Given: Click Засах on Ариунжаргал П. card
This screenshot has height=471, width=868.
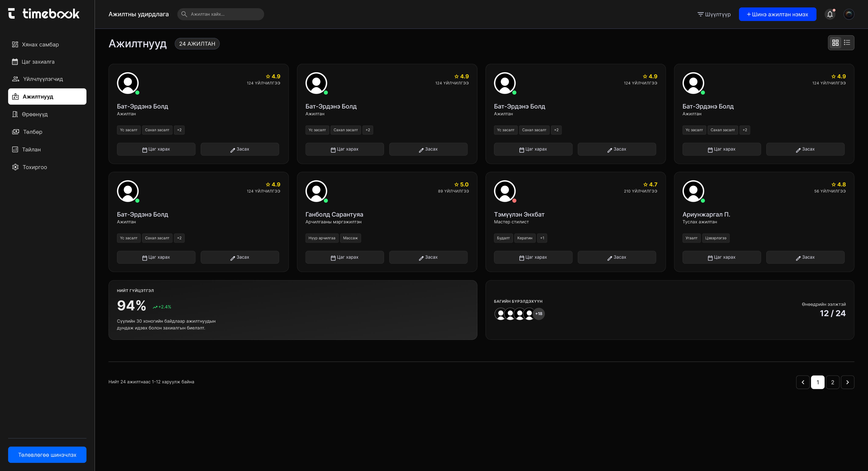Looking at the screenshot, I should (x=805, y=257).
